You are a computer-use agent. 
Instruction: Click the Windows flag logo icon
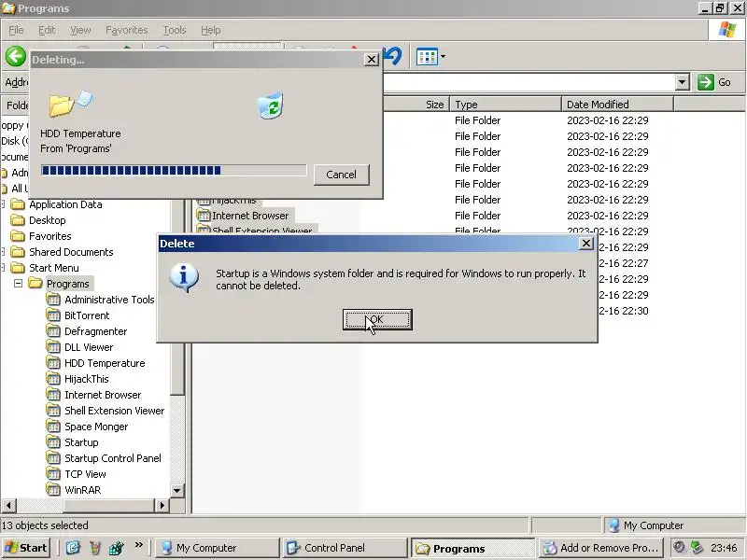727,30
